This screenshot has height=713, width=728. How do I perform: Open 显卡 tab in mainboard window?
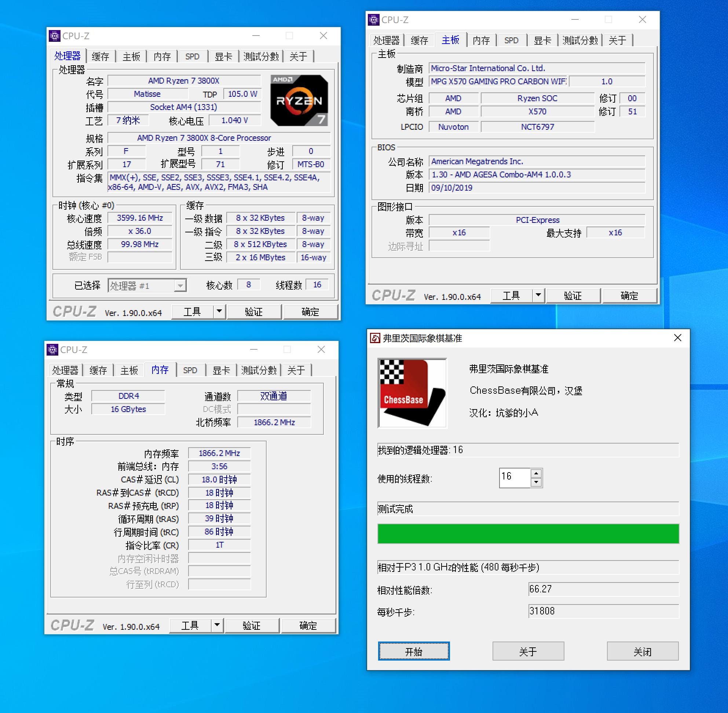click(542, 40)
